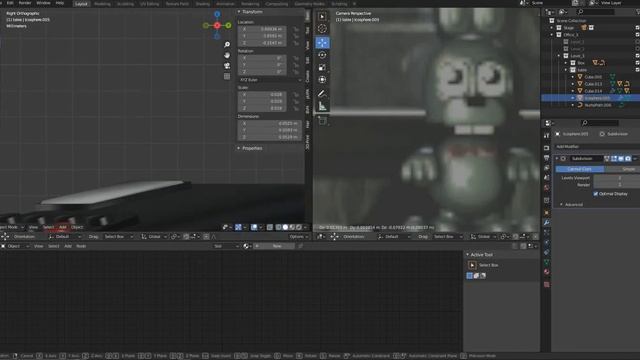
Task: Toggle lock on Location X value
Action: coord(296,29)
